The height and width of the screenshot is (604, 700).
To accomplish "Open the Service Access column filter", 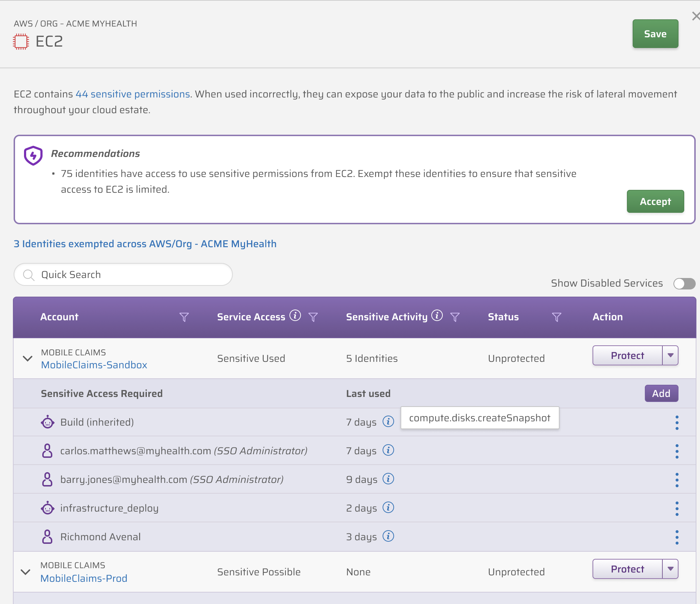I will pyautogui.click(x=313, y=317).
